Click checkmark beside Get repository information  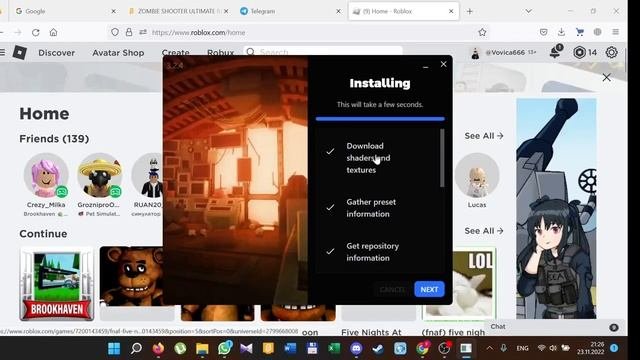330,251
